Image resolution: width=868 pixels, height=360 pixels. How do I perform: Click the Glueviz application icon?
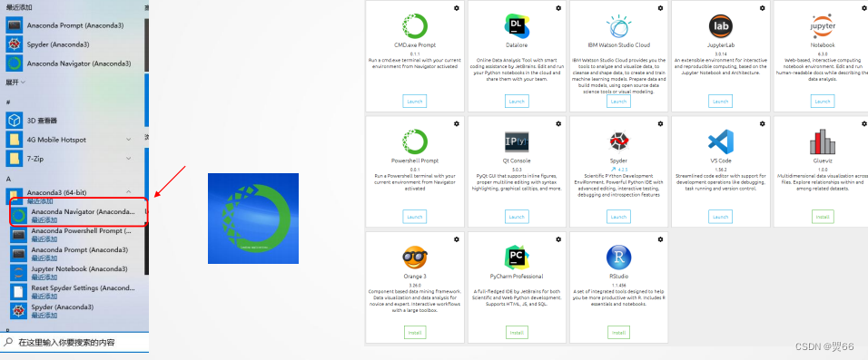pyautogui.click(x=823, y=141)
